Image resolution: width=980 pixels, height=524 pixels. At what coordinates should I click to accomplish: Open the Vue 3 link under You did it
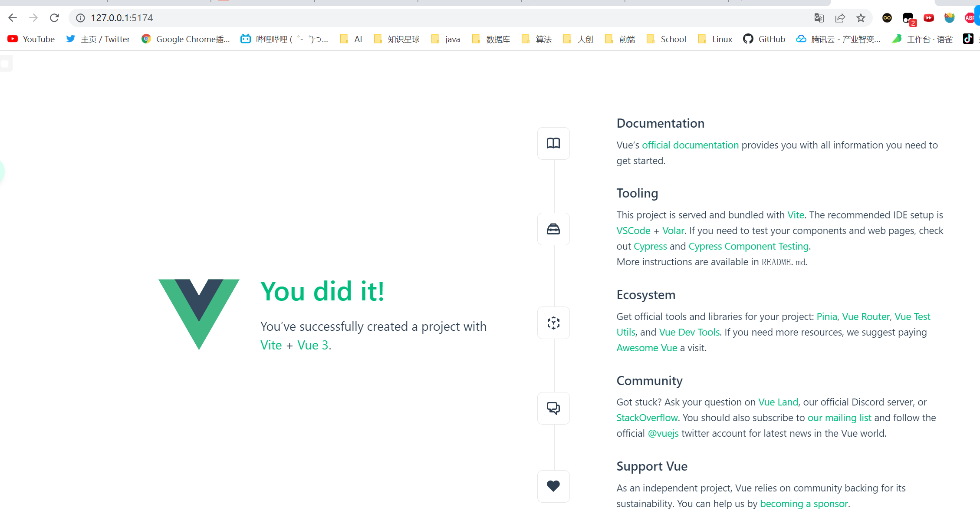pos(313,345)
